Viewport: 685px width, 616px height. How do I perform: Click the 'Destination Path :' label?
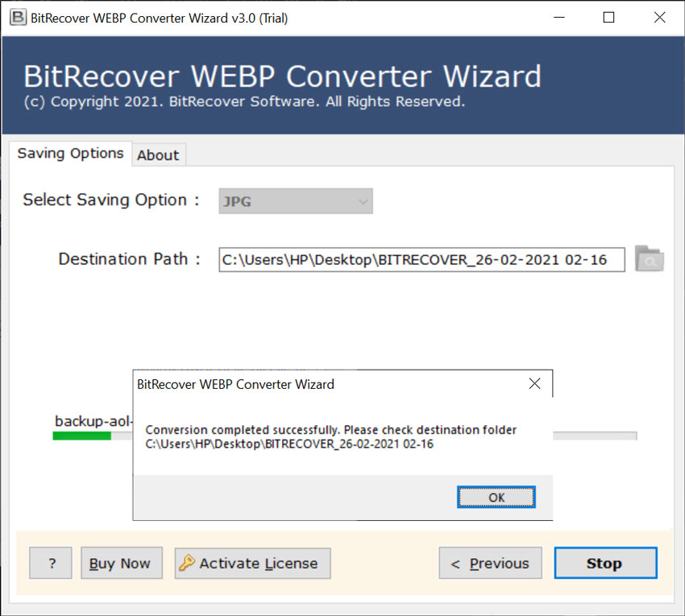point(129,259)
